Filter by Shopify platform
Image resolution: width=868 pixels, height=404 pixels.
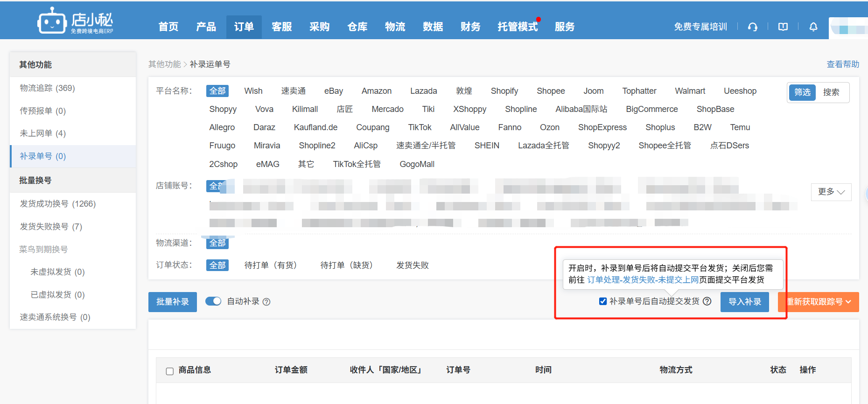pyautogui.click(x=504, y=91)
